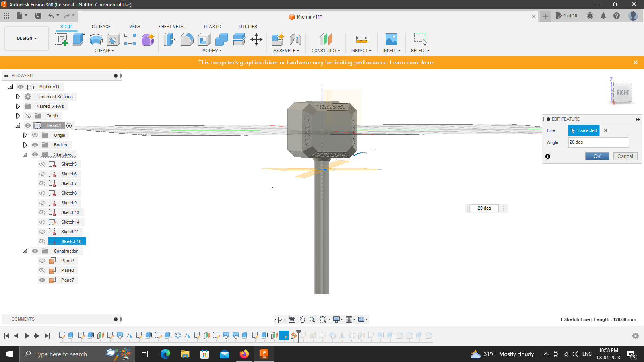Click the Save icon
The image size is (644, 362).
[38, 16]
